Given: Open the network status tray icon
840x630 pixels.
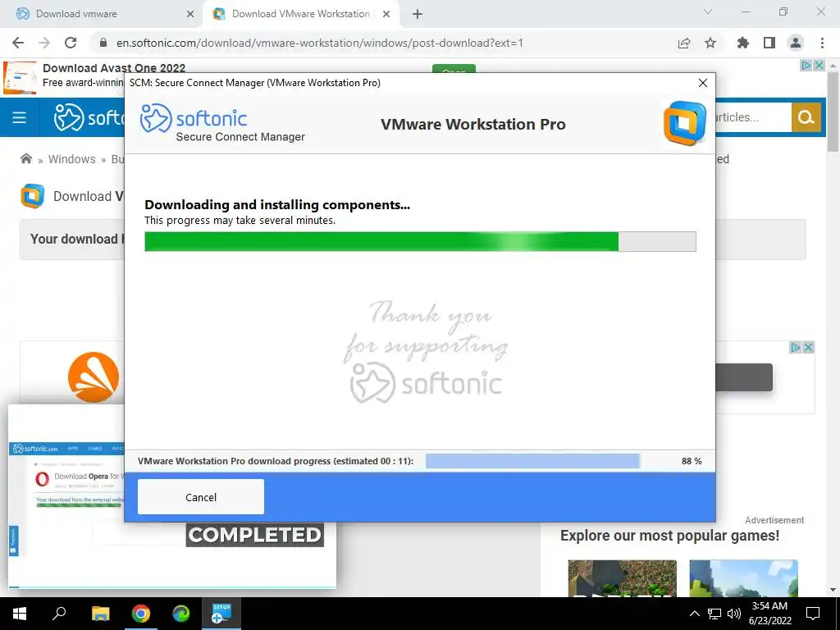Looking at the screenshot, I should point(714,614).
